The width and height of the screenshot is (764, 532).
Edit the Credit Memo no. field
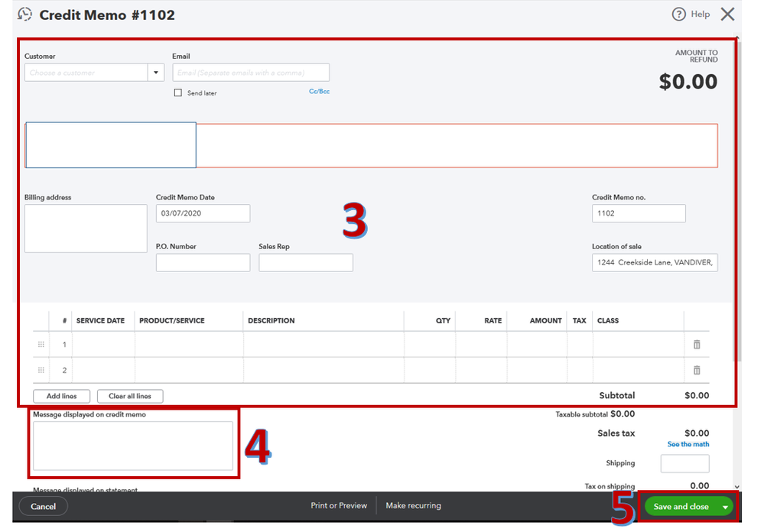tap(639, 213)
